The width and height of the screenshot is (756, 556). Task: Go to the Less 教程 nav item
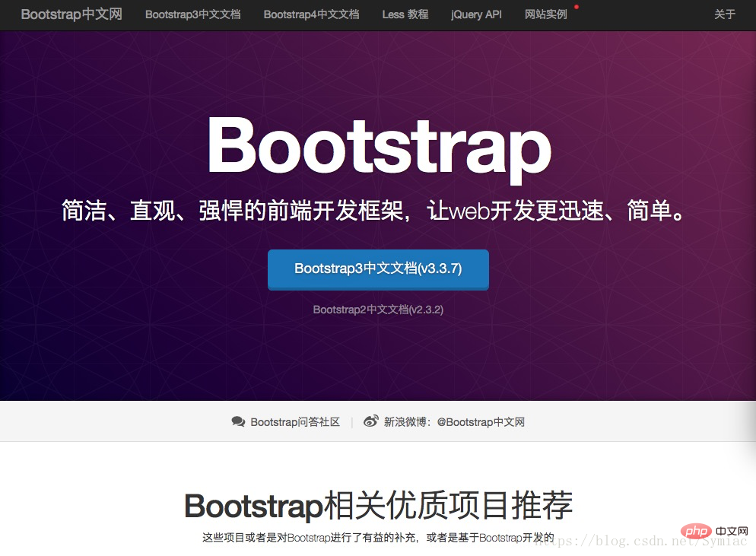405,14
